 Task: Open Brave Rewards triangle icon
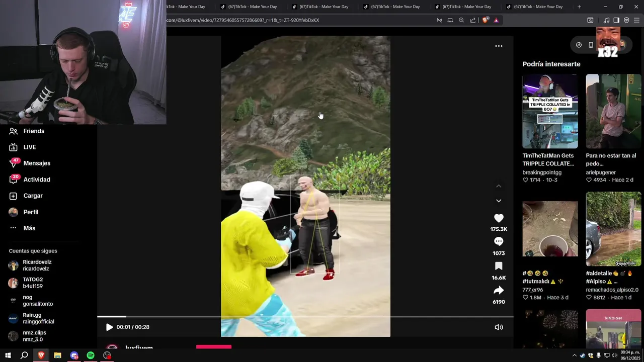pyautogui.click(x=496, y=20)
